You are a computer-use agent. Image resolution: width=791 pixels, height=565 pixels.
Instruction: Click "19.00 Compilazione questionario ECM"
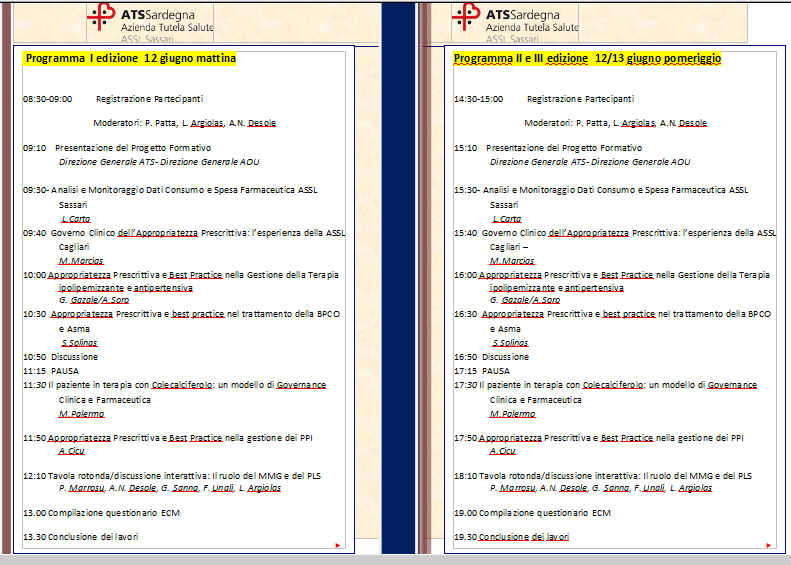532,513
